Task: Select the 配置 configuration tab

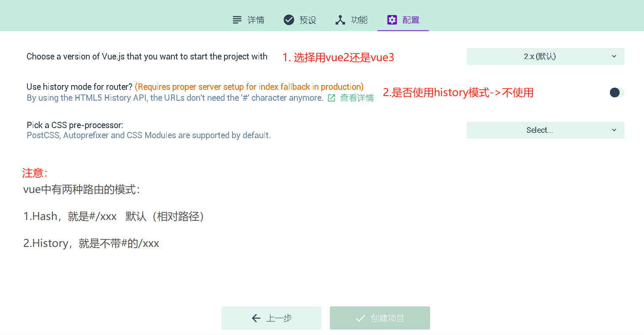Action: 403,20
